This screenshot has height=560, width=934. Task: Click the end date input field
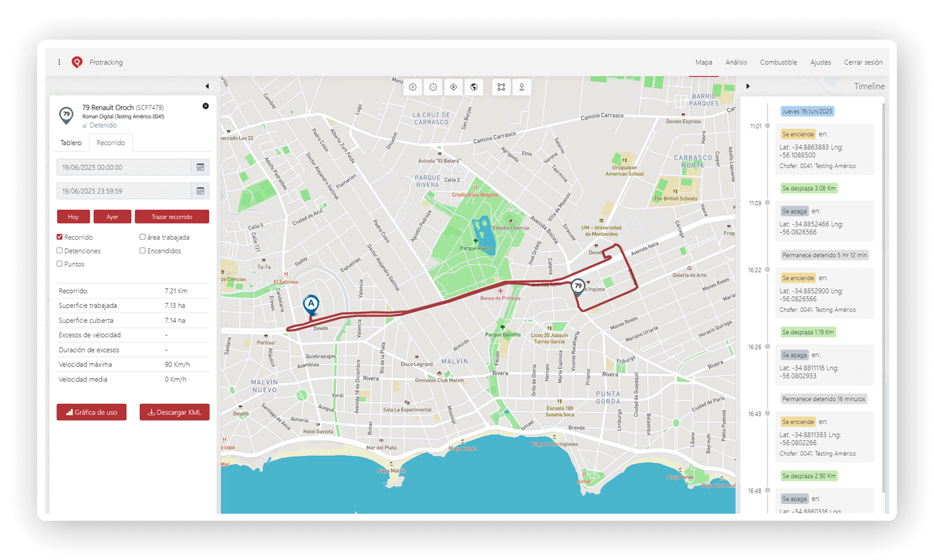124,191
